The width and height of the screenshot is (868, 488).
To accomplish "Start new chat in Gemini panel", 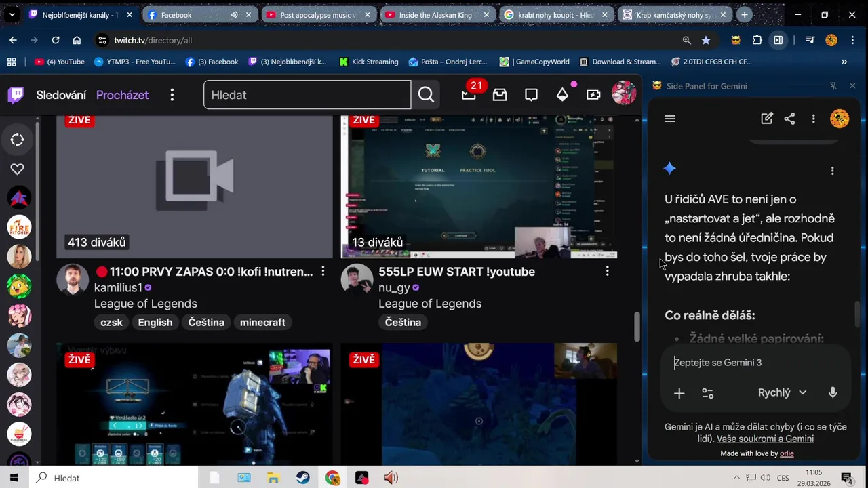I will tap(767, 119).
